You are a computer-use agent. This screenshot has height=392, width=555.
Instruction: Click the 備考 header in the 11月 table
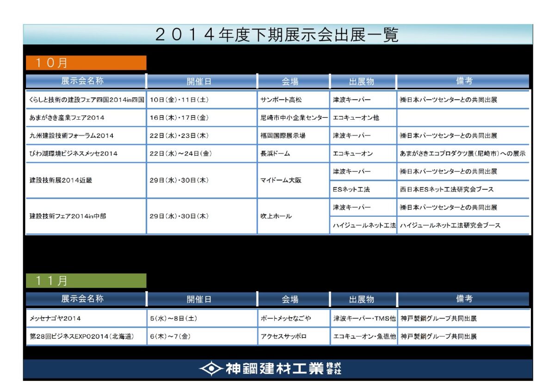pos(463,299)
